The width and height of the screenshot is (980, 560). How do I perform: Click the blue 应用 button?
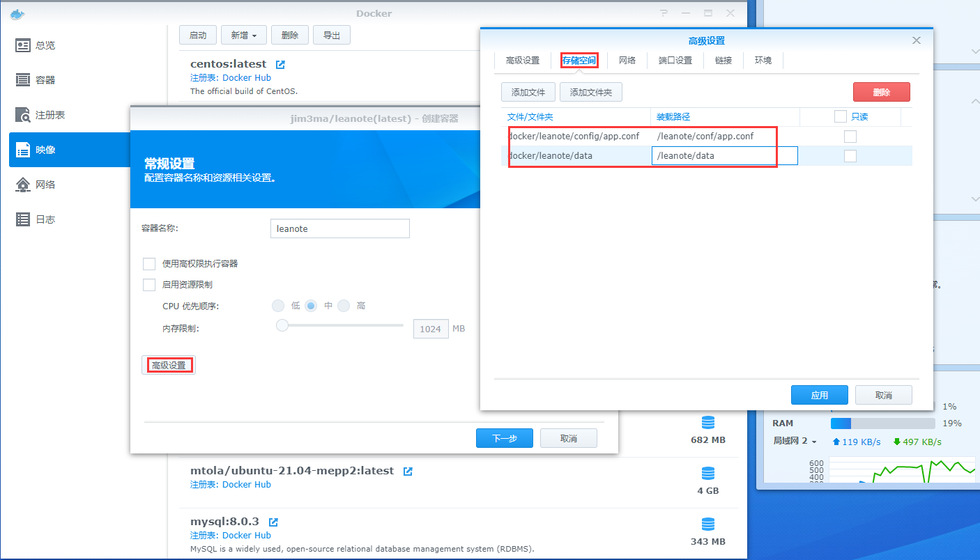coord(819,395)
